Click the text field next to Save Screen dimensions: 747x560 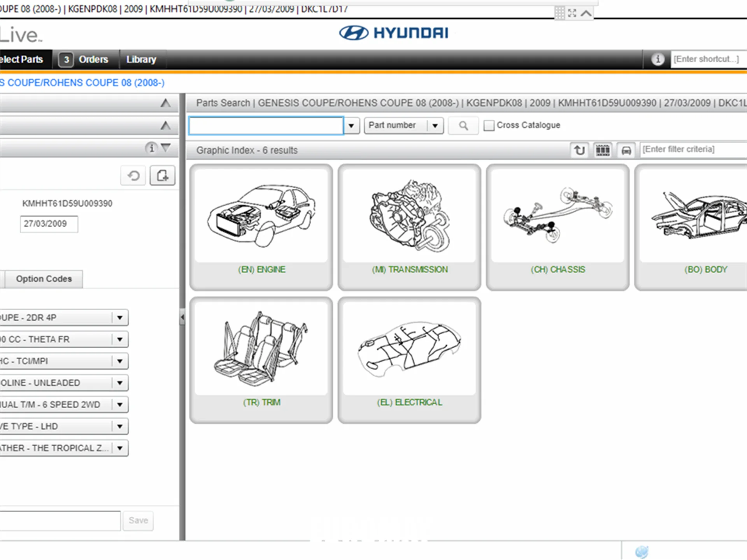pyautogui.click(x=60, y=521)
